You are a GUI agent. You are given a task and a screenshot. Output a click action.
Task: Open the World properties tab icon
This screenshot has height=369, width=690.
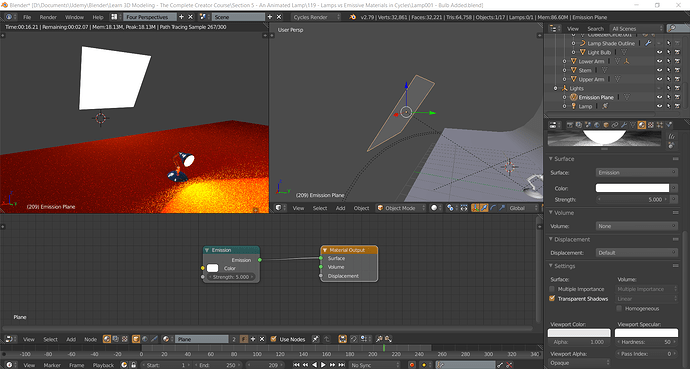(x=597, y=125)
